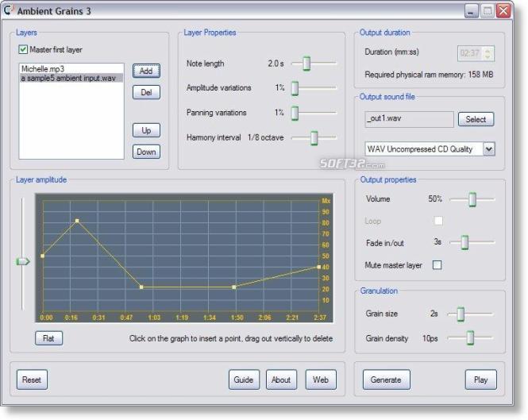528x420 pixels.
Task: Toggle the Master first layer checkbox
Action: click(x=23, y=49)
